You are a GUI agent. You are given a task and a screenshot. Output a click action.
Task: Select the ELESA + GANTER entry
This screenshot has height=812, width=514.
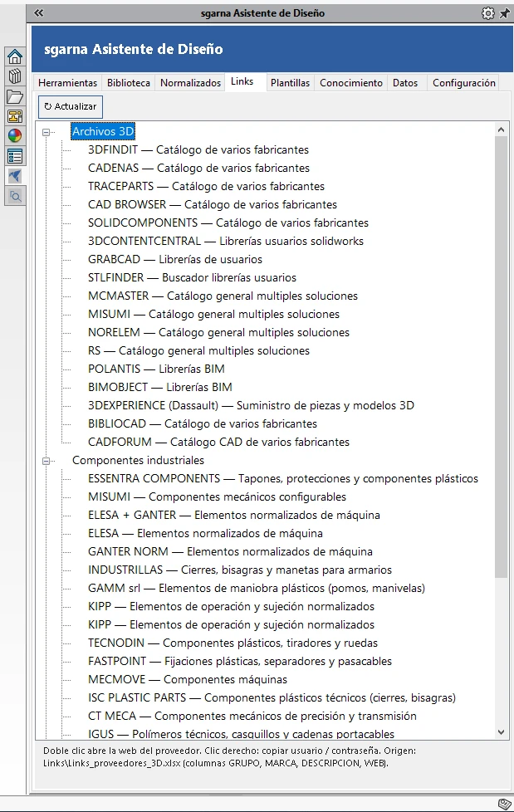point(233,515)
